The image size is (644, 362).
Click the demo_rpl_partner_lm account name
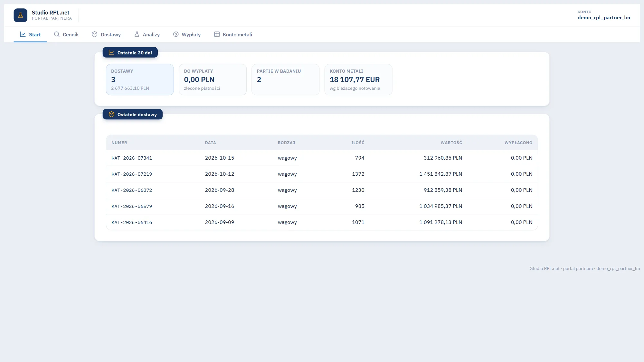[x=604, y=18]
